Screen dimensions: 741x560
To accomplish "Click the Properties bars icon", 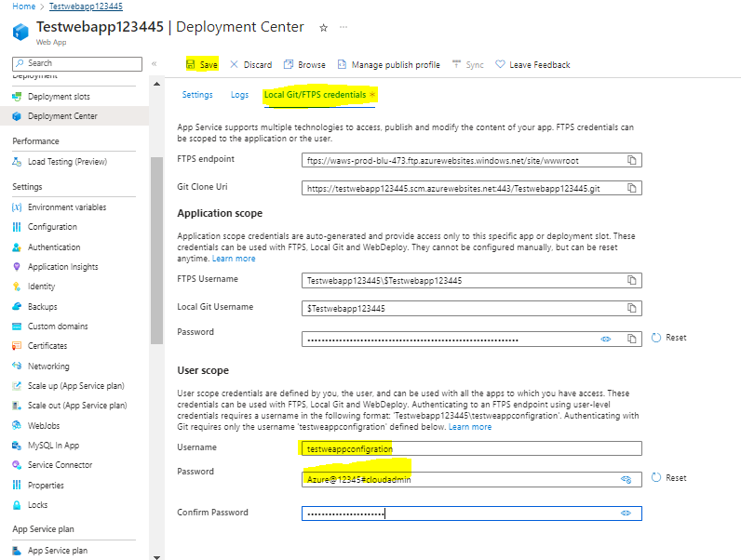I will click(x=17, y=485).
